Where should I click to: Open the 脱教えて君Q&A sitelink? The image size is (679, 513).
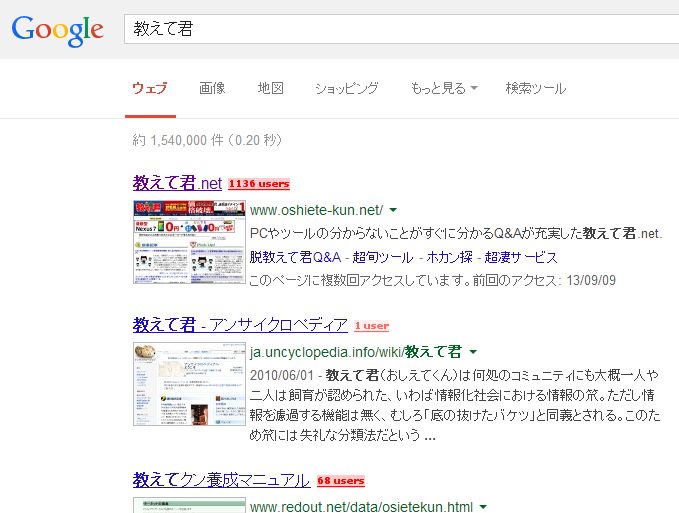coord(295,257)
